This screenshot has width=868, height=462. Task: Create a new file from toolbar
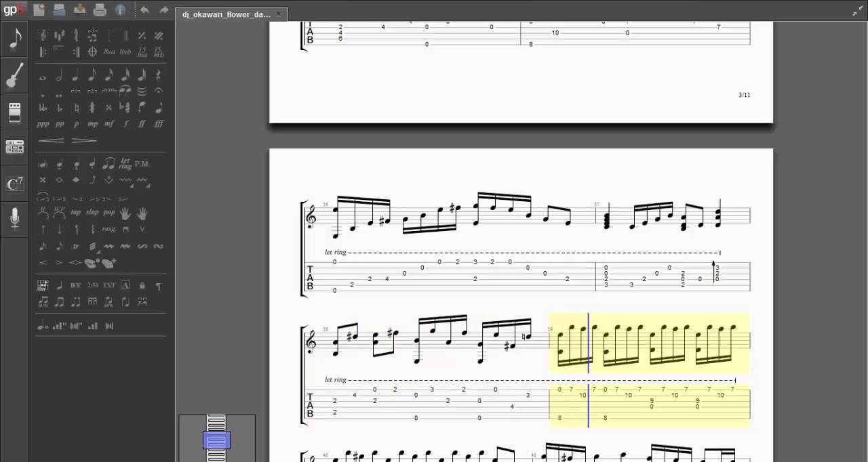[x=39, y=9]
